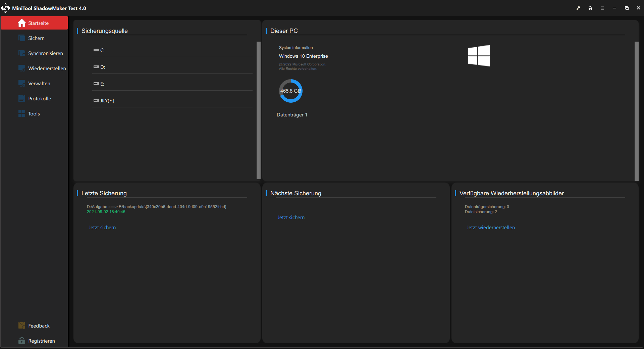Open the Tools section
Viewport: 644px width, 349px height.
34,114
